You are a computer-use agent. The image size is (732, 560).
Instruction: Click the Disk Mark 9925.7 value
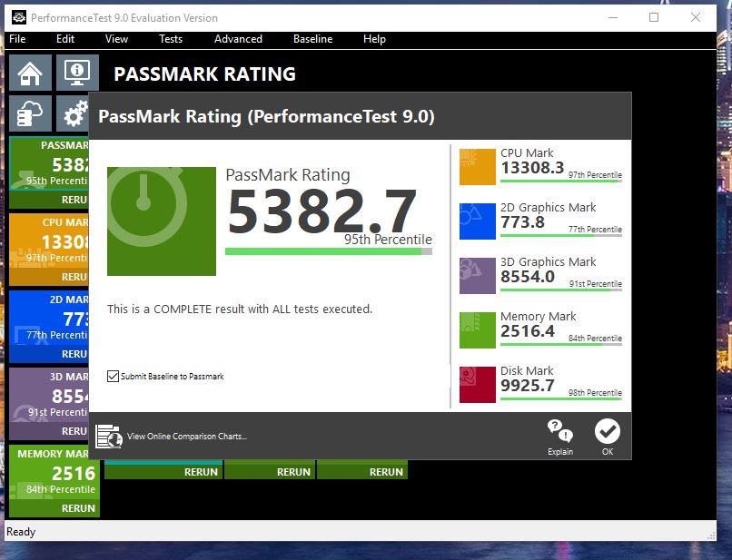pyautogui.click(x=528, y=386)
